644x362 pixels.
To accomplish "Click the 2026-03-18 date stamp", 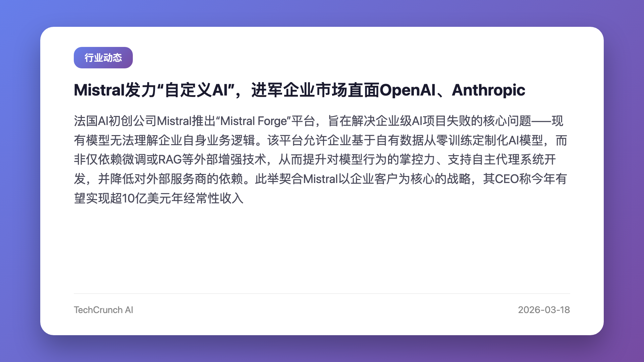I will coord(544,310).
